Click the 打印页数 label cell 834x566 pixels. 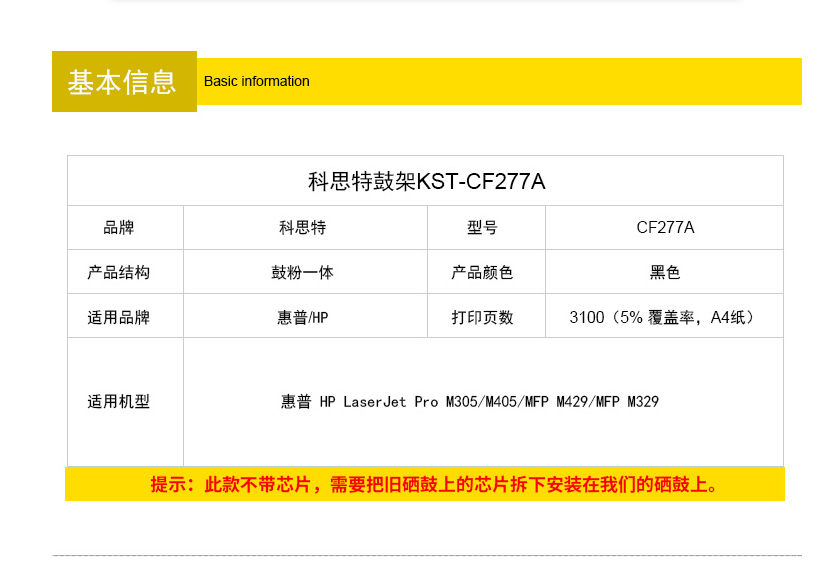486,316
